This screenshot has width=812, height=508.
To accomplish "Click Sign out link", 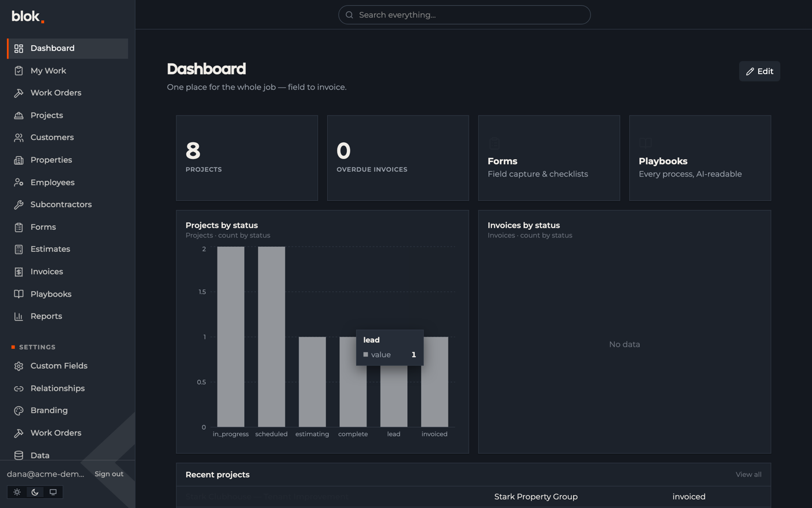I will tap(109, 474).
